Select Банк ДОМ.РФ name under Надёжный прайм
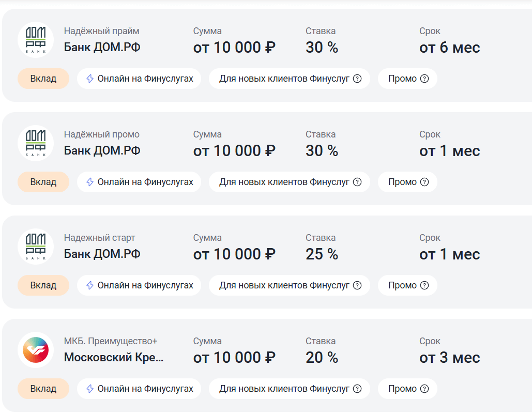The height and width of the screenshot is (414, 532). (102, 47)
